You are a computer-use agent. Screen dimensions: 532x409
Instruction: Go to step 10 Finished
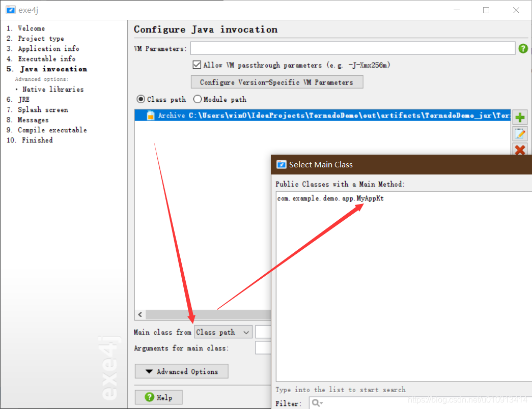point(30,140)
